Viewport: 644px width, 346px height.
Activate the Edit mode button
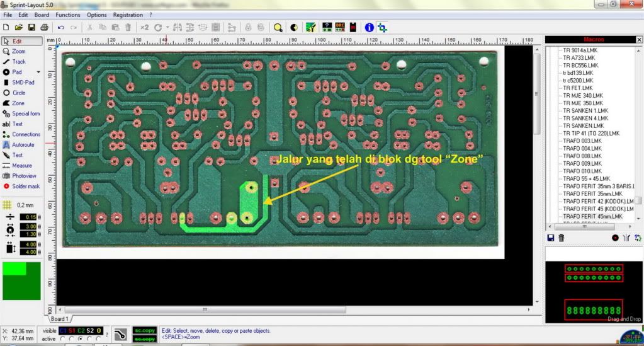point(22,41)
